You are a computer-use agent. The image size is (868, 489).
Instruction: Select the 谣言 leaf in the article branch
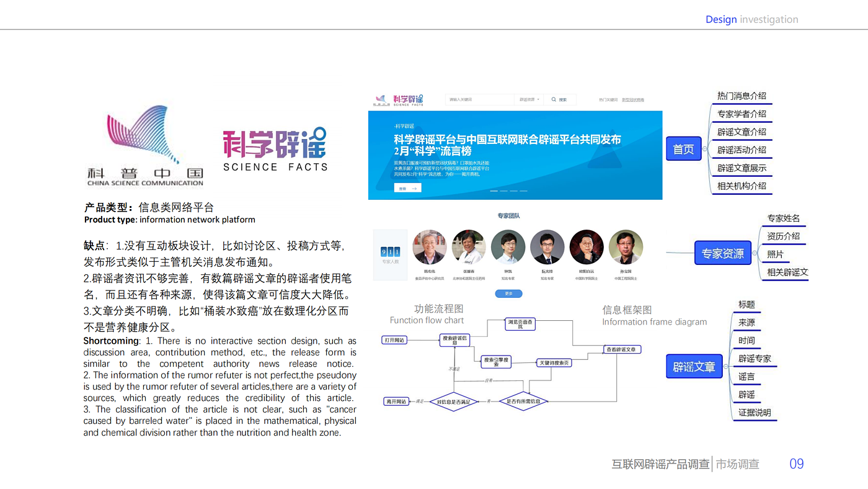[746, 377]
